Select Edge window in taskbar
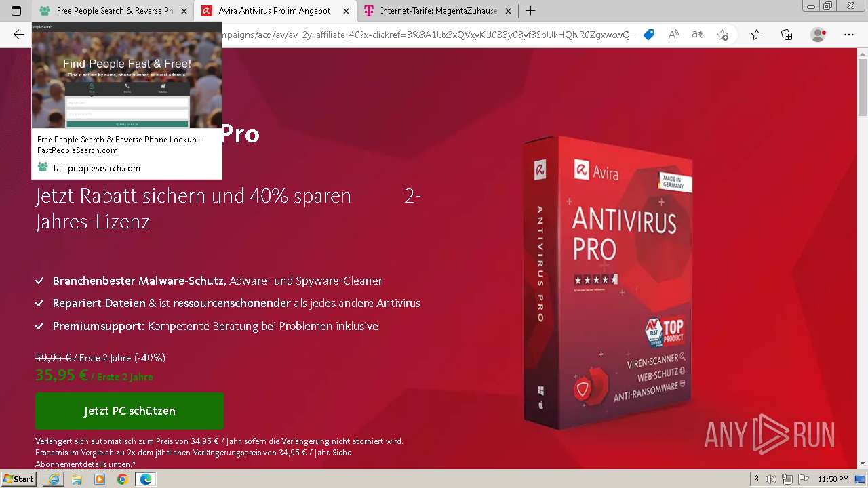 [145, 479]
